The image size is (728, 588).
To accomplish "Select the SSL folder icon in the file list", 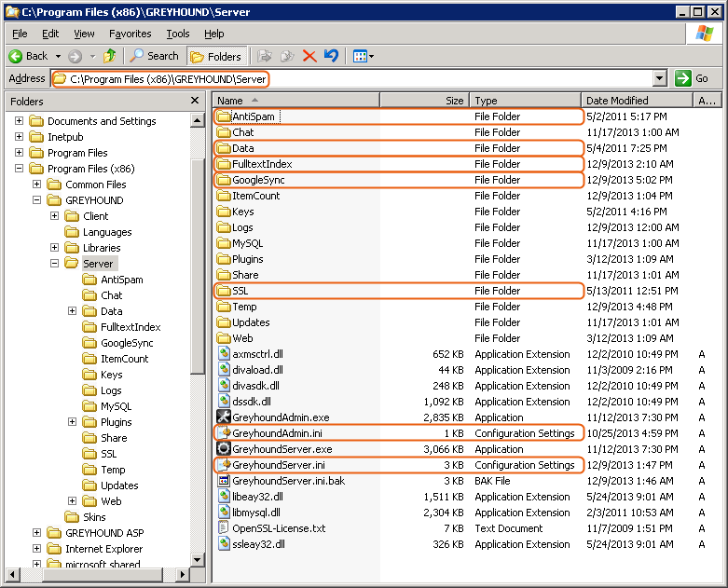I will click(225, 291).
